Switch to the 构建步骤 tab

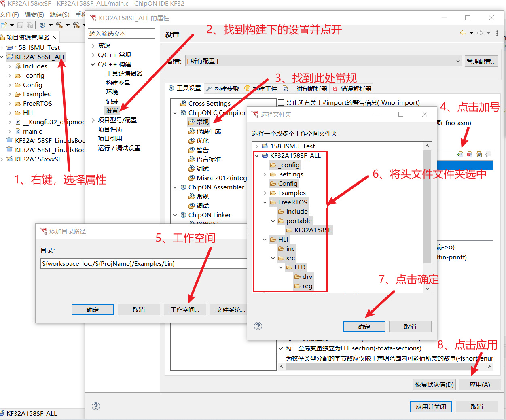[x=222, y=89]
